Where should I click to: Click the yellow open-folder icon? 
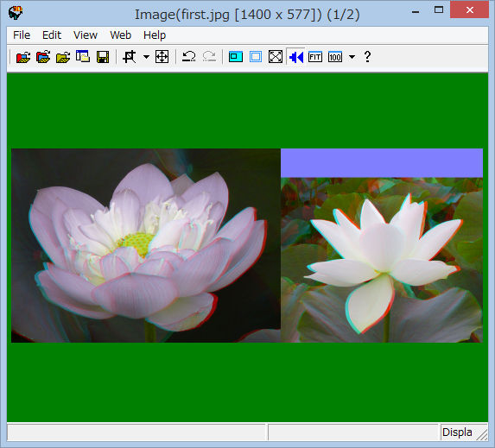pyautogui.click(x=63, y=57)
